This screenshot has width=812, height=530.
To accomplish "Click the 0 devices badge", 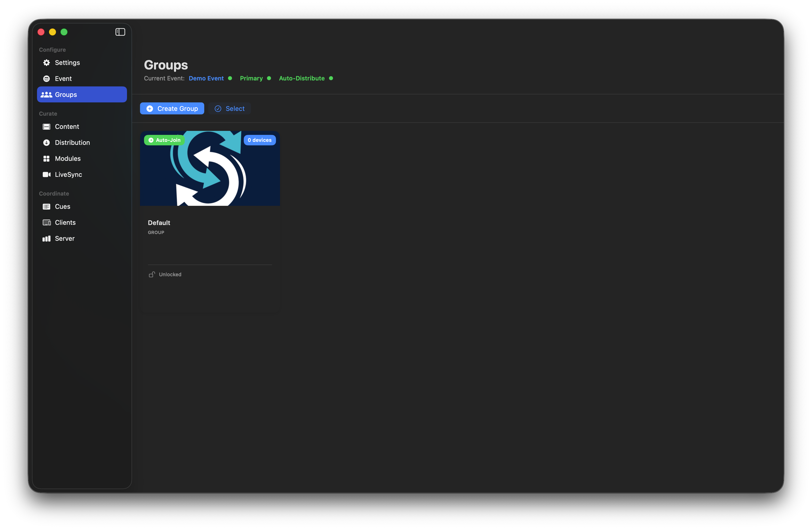I will (x=260, y=140).
